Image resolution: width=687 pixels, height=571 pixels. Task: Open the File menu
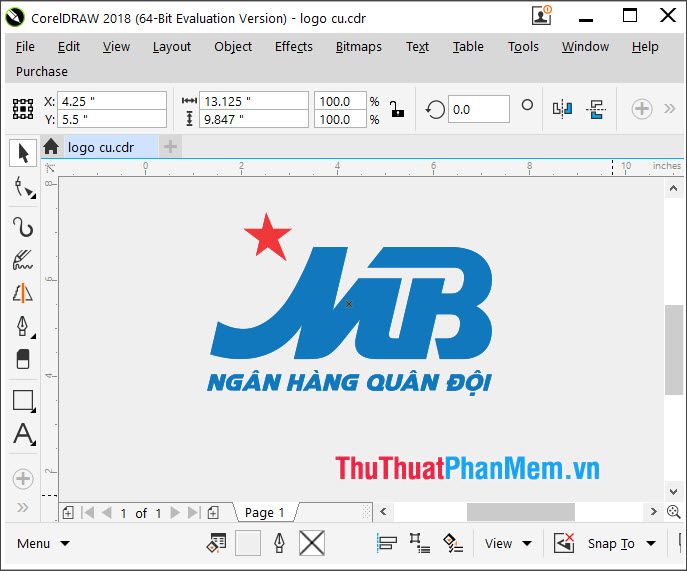pos(25,46)
